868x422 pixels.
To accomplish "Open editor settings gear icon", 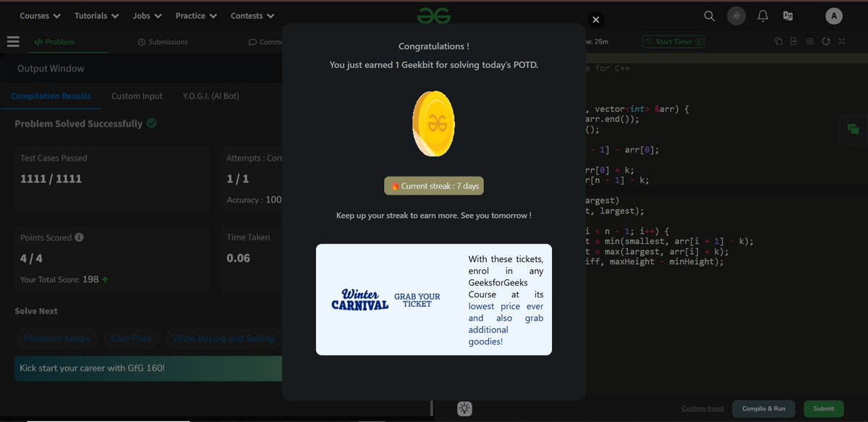I will point(810,41).
